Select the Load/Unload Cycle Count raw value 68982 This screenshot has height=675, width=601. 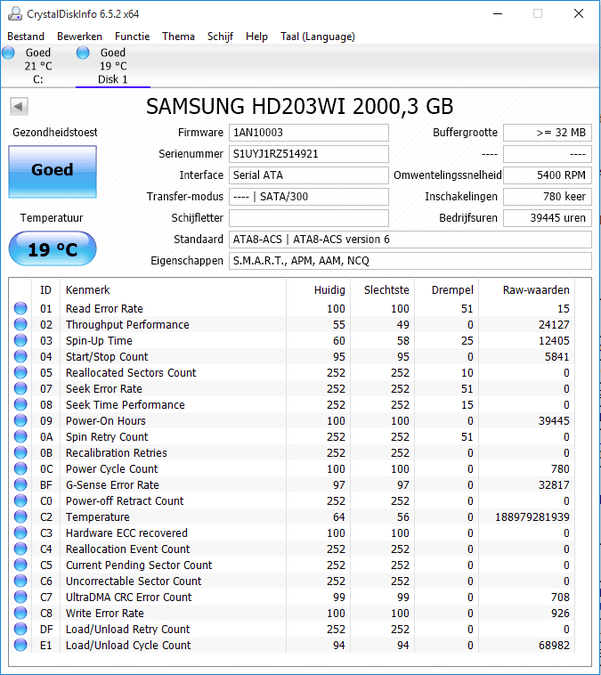coord(554,645)
